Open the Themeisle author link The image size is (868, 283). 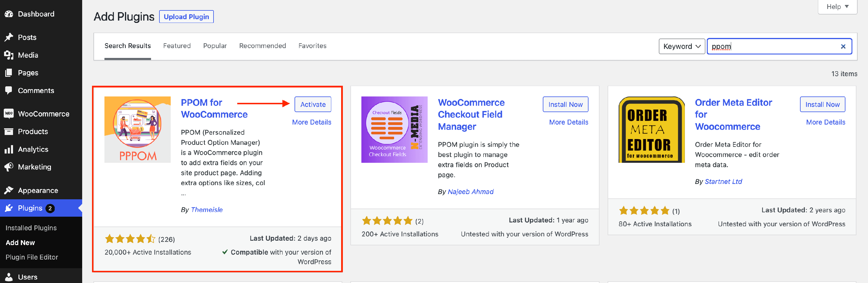pyautogui.click(x=207, y=209)
